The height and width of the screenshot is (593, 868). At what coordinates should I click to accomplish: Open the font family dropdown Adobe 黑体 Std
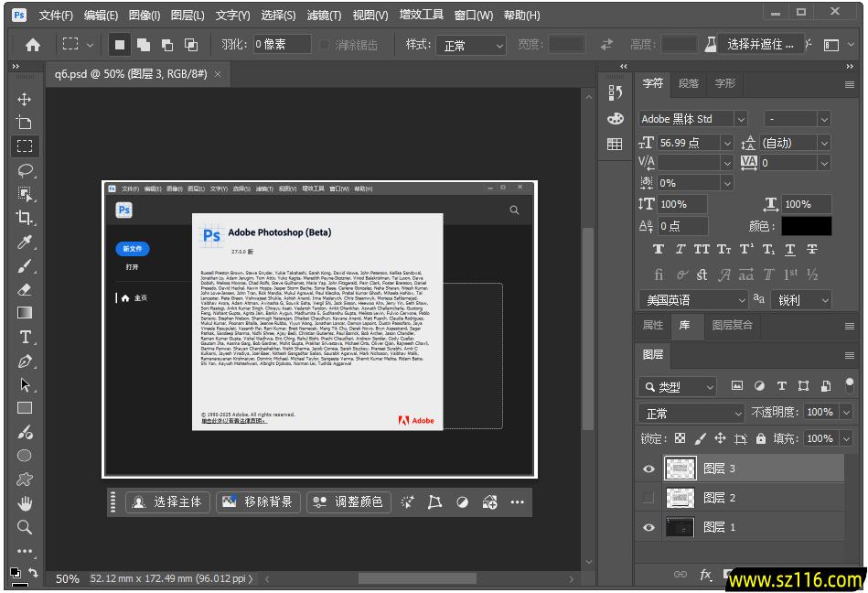tap(689, 118)
